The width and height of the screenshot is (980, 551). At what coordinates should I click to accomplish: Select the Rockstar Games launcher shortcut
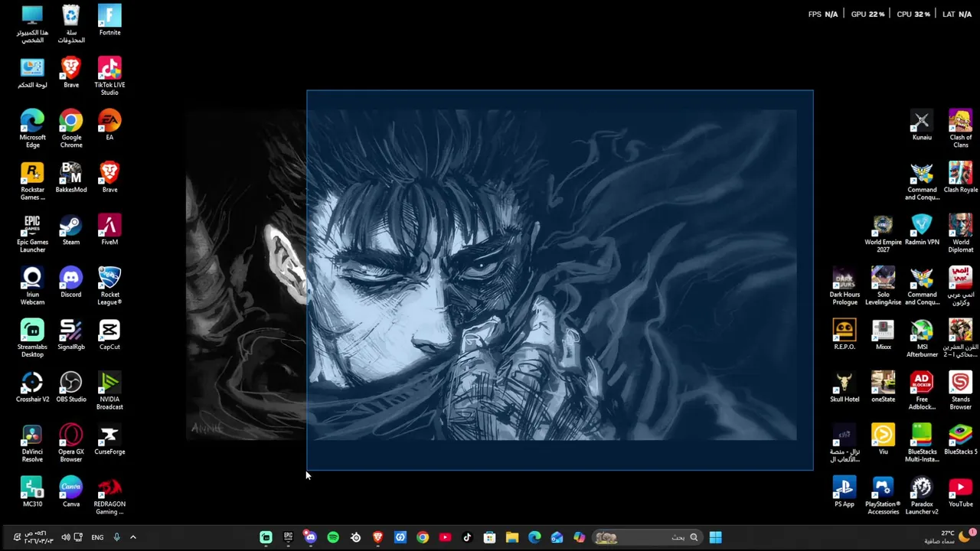pos(32,181)
